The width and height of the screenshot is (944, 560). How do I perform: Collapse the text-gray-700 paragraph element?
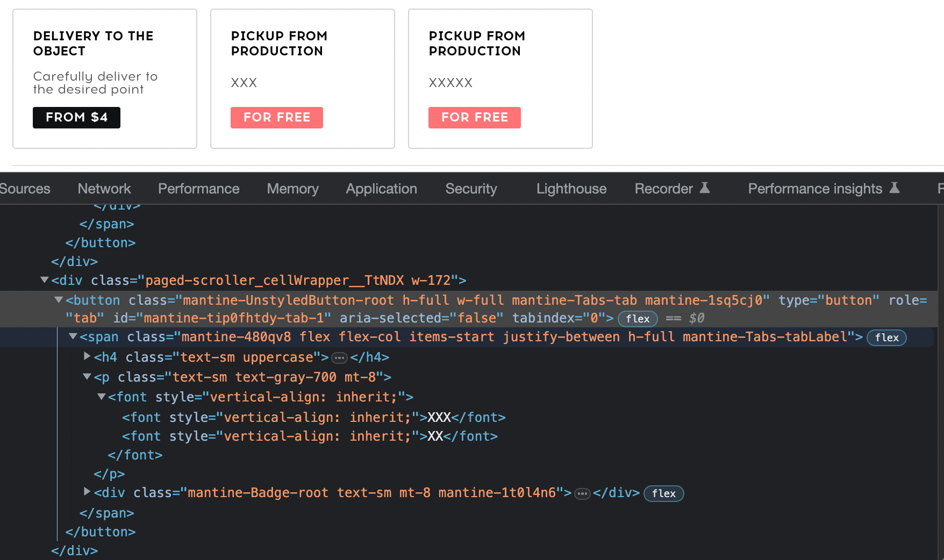[87, 377]
